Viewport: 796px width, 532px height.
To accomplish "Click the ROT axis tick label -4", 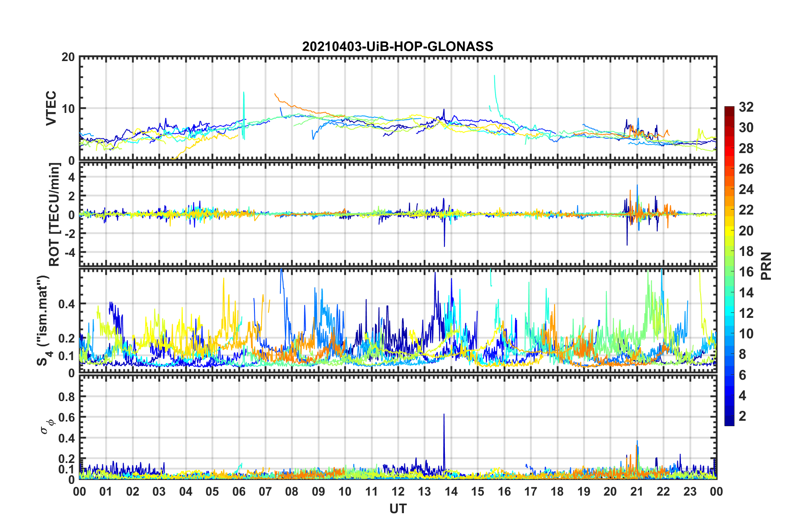I will tap(68, 252).
